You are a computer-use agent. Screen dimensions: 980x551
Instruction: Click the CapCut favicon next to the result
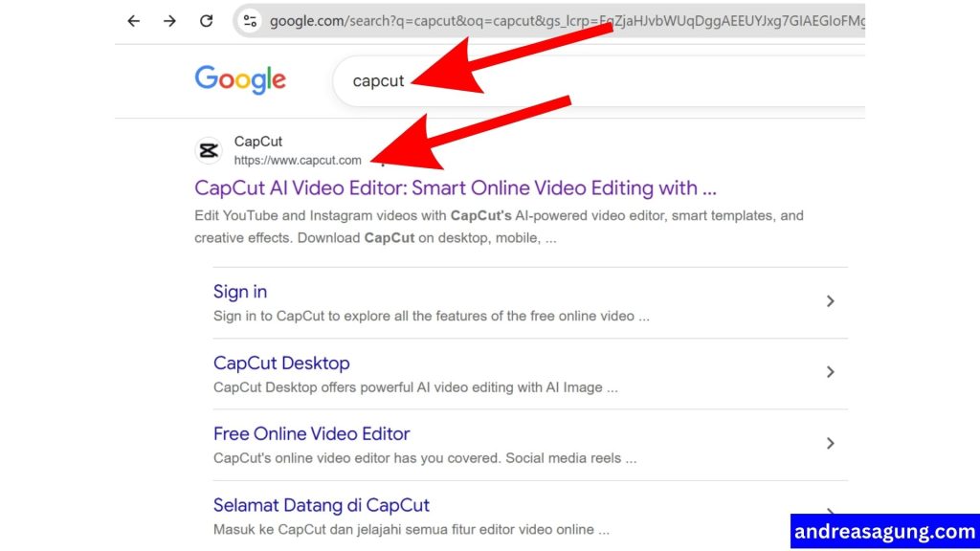[x=209, y=150]
